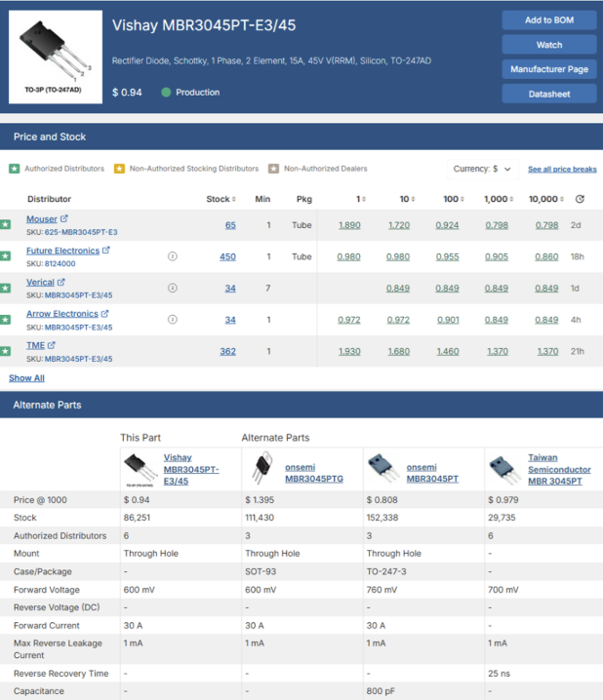The image size is (603, 700).
Task: Open Mouser external link icon
Action: pos(63,218)
